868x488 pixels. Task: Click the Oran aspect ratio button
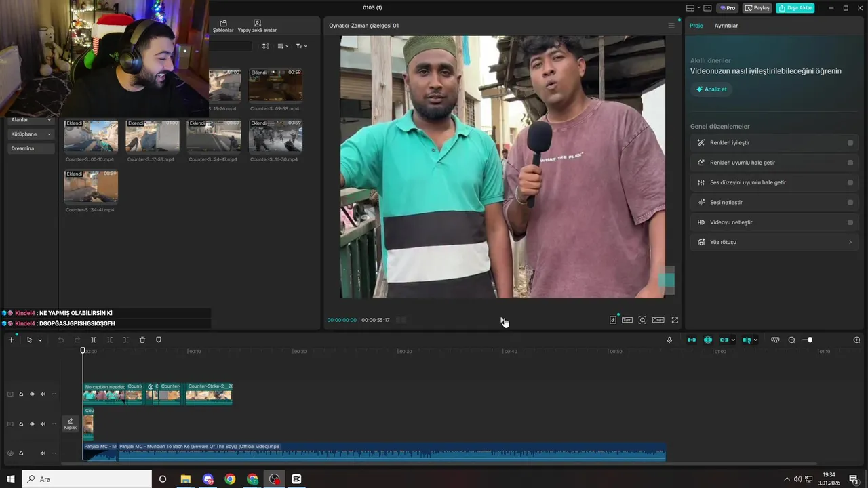pyautogui.click(x=658, y=320)
